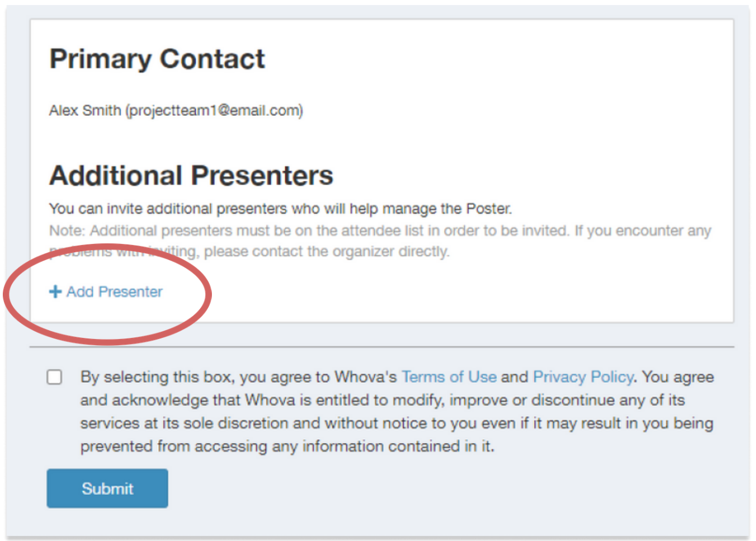Open the Terms of Use link
This screenshot has height=541, width=756.
pyautogui.click(x=449, y=377)
